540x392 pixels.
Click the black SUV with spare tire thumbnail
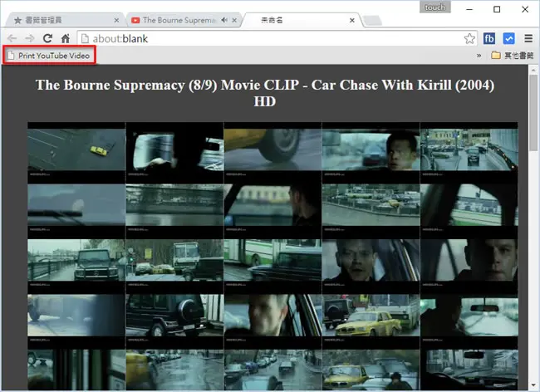pyautogui.click(x=174, y=316)
